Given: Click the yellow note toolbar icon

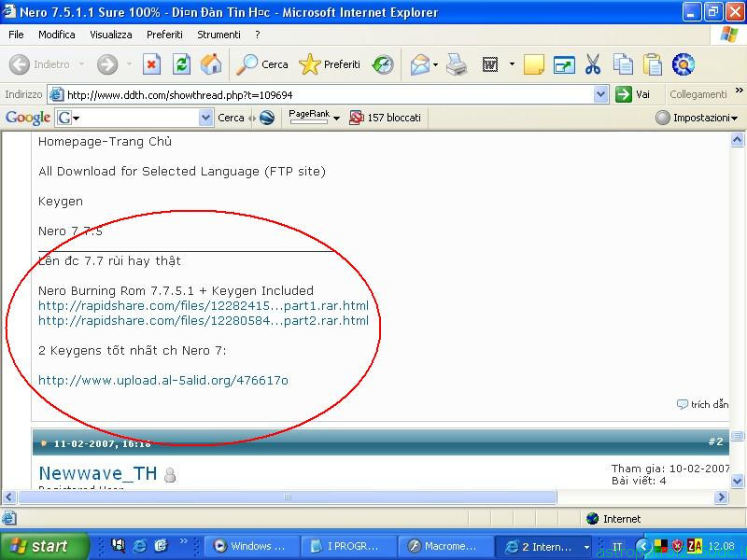Looking at the screenshot, I should pos(533,64).
